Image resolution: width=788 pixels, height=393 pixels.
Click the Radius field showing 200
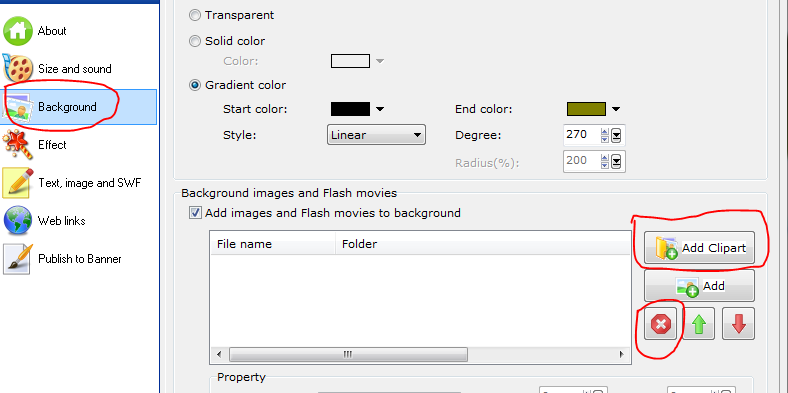[581, 161]
